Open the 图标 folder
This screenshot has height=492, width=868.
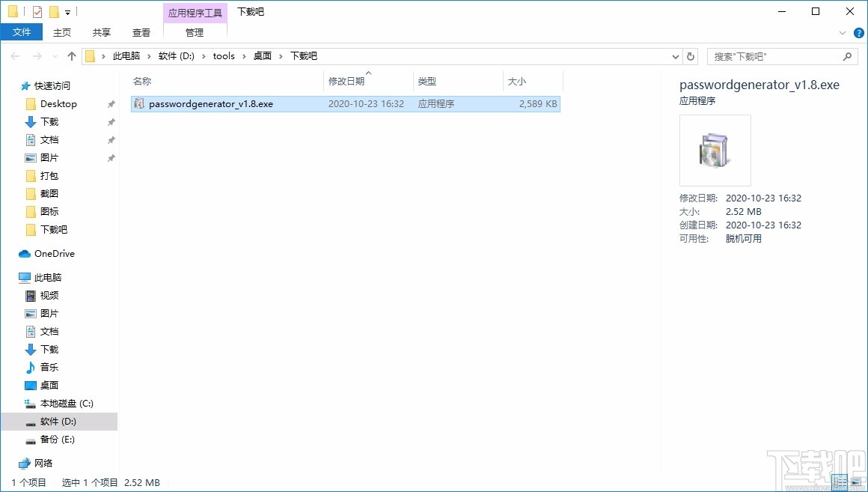pyautogui.click(x=49, y=211)
